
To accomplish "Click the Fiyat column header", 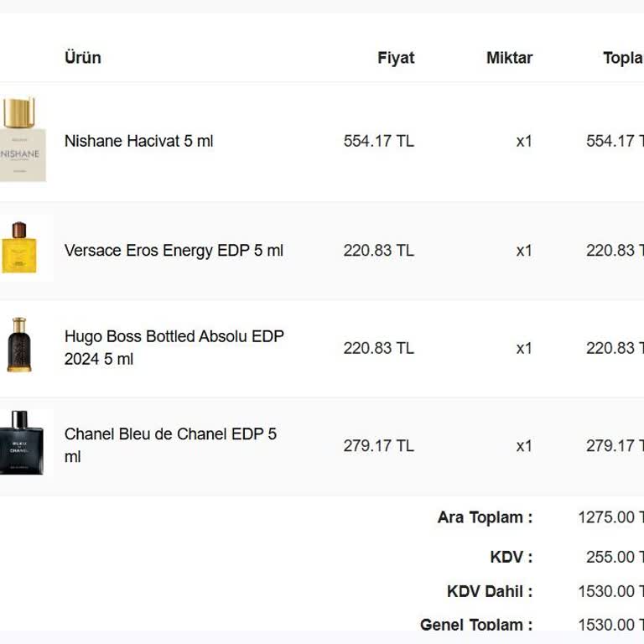I will [396, 58].
